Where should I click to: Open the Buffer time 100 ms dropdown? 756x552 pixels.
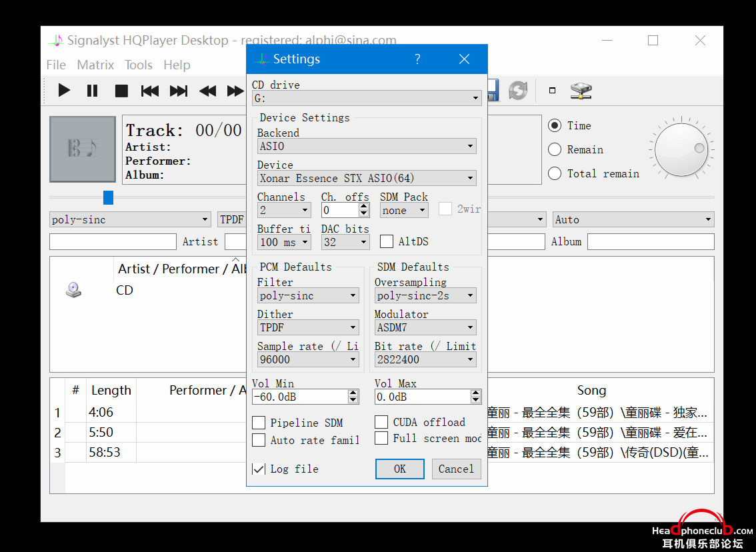click(x=284, y=242)
